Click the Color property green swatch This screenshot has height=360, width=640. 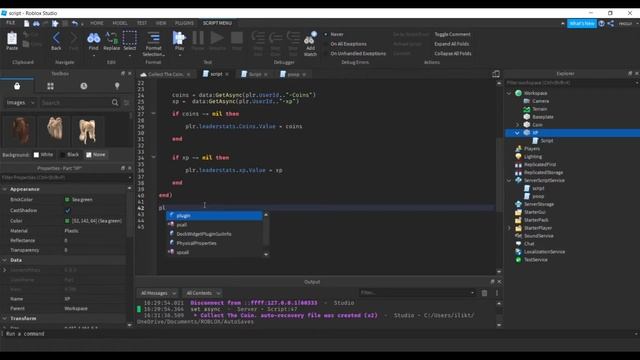[67, 221]
